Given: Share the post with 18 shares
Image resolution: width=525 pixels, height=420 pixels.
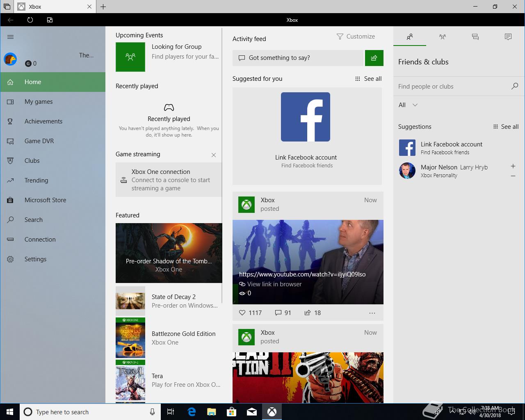Looking at the screenshot, I should (x=313, y=313).
